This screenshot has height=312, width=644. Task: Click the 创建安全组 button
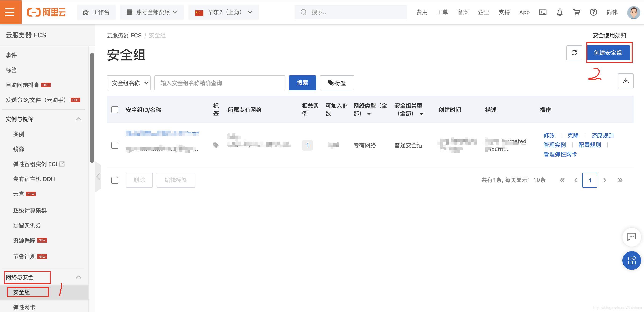[x=608, y=53]
